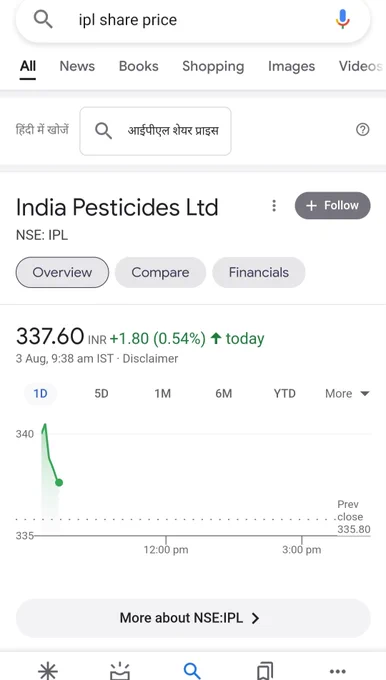Tap the microphone voice search icon
The image size is (386, 680).
pyautogui.click(x=342, y=19)
